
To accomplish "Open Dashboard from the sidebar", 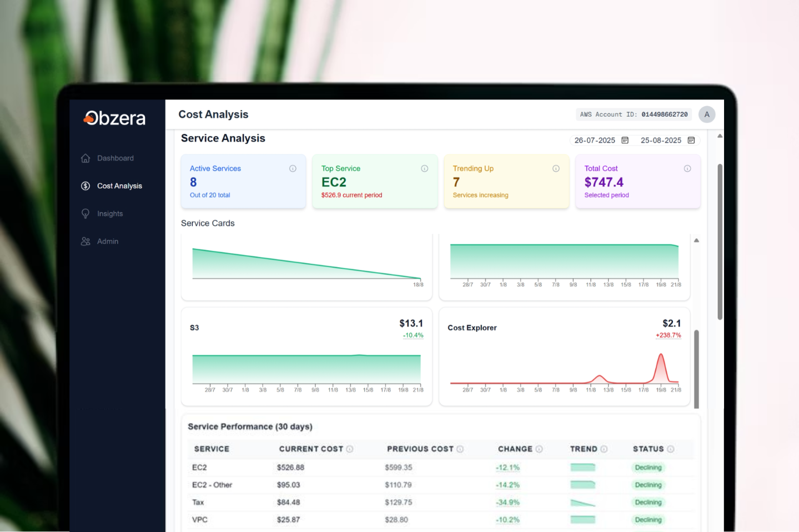I will pos(115,158).
